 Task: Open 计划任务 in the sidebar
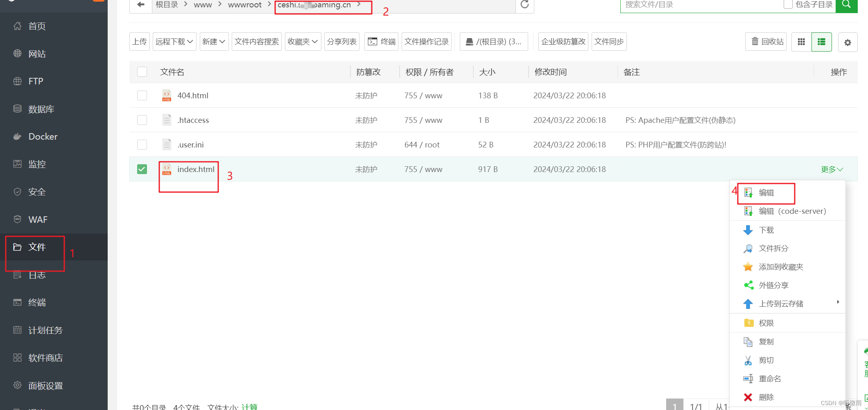[x=45, y=330]
